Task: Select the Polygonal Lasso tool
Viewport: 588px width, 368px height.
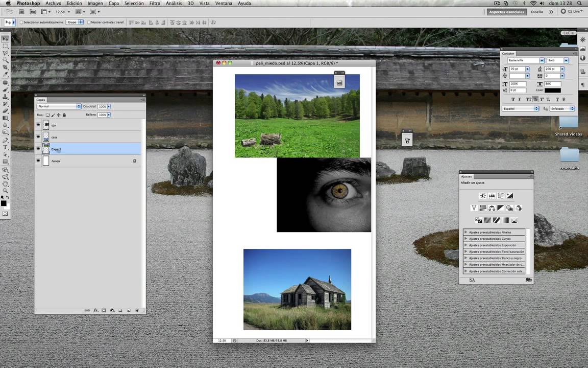Action: pos(5,53)
